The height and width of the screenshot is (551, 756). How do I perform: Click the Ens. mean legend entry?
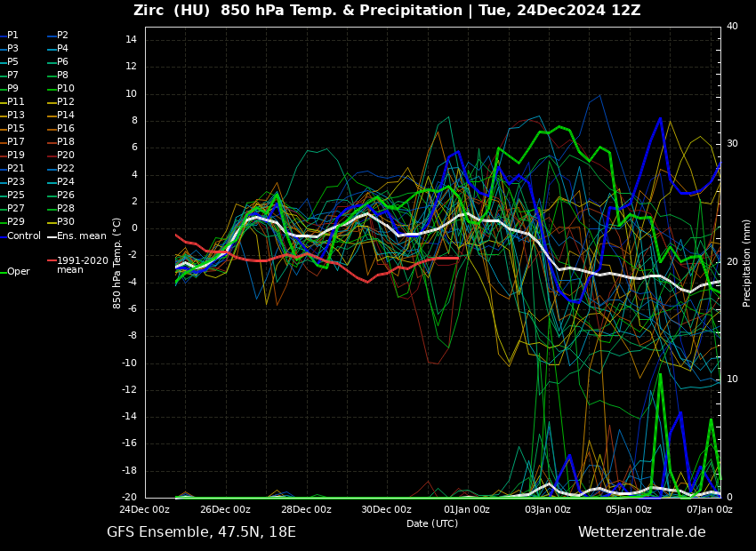[81, 236]
